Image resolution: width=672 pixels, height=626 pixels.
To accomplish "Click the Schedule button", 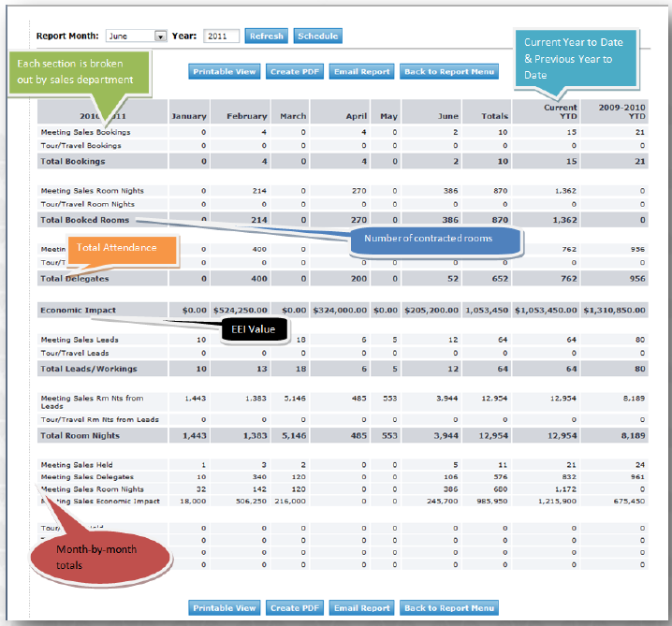I will point(317,36).
